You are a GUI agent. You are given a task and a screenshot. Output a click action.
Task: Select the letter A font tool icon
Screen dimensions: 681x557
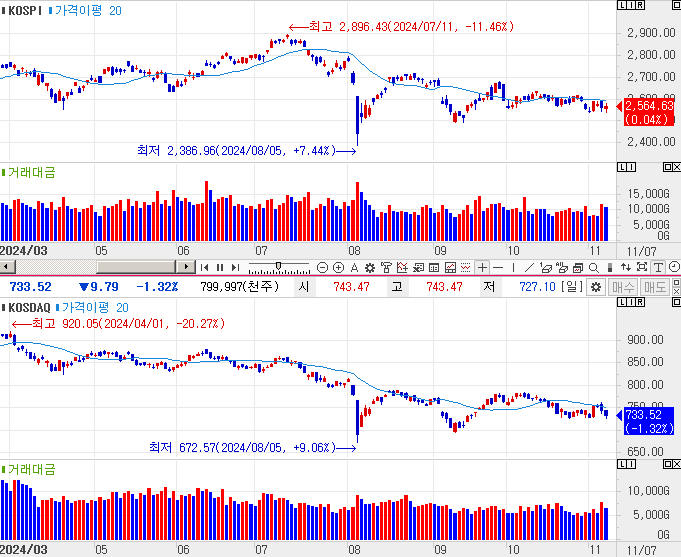click(x=354, y=268)
